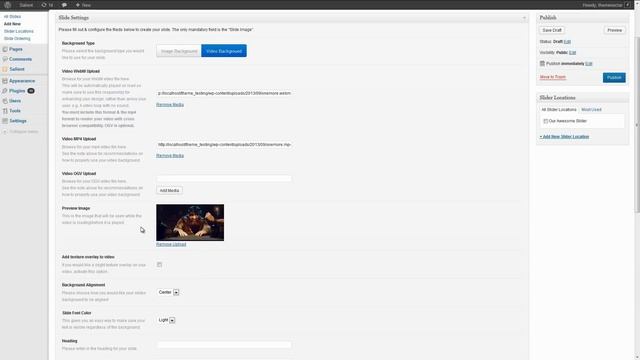
Task: Click the publish calendar icon
Action: pyautogui.click(x=542, y=64)
